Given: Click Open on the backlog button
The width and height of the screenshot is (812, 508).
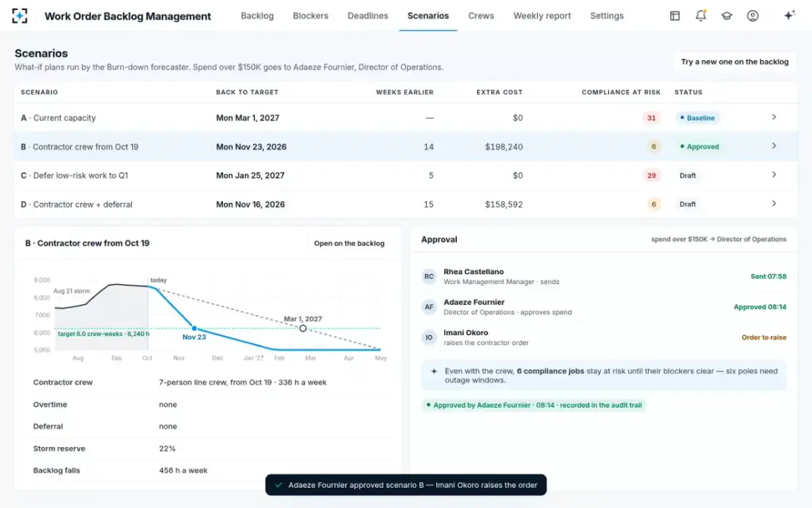Looking at the screenshot, I should pyautogui.click(x=349, y=243).
